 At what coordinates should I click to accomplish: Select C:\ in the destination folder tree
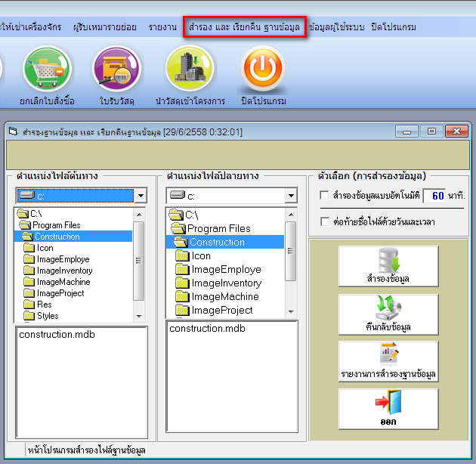pos(184,215)
